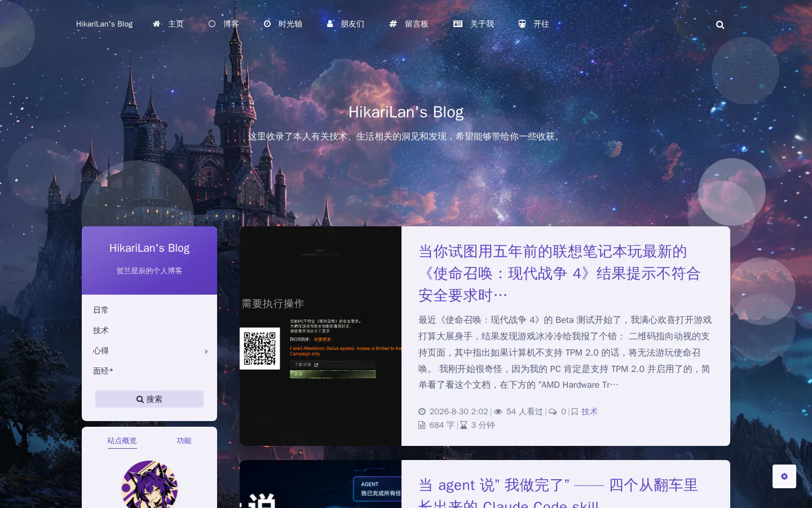
Task: Click the HikariLan's Blog sidebar card title
Action: tap(149, 248)
